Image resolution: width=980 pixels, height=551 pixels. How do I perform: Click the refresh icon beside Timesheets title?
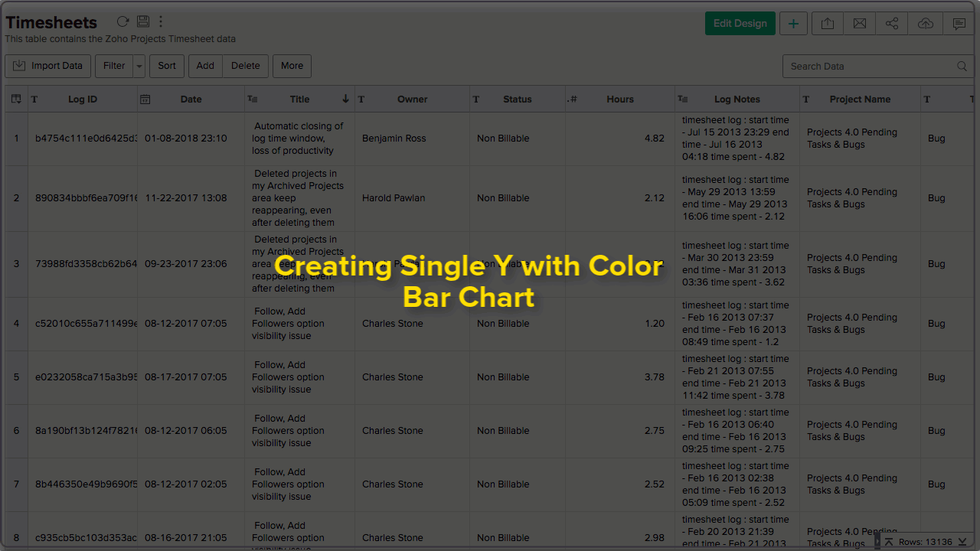tap(122, 22)
